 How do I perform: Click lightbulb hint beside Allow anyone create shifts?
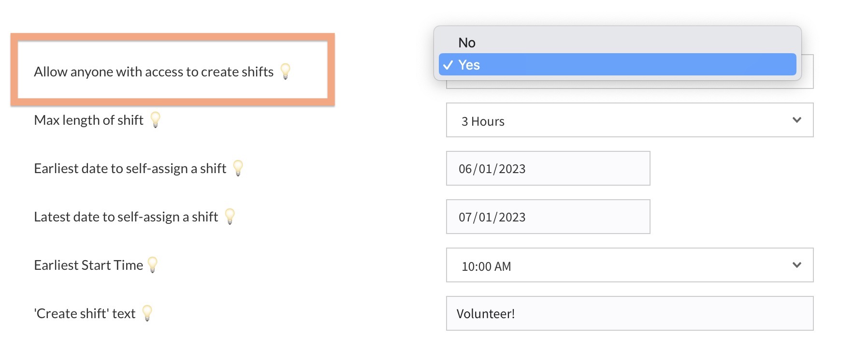286,71
